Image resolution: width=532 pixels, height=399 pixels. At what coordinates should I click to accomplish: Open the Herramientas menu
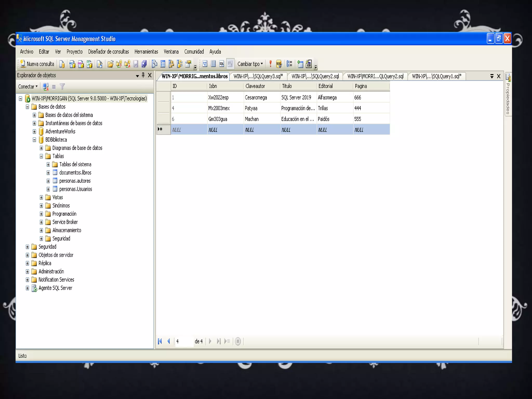pos(146,52)
